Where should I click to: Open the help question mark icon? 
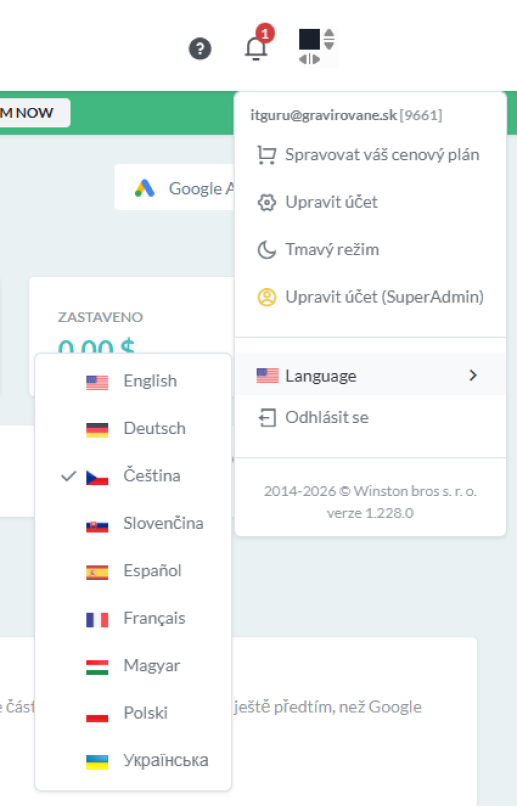coord(200,49)
